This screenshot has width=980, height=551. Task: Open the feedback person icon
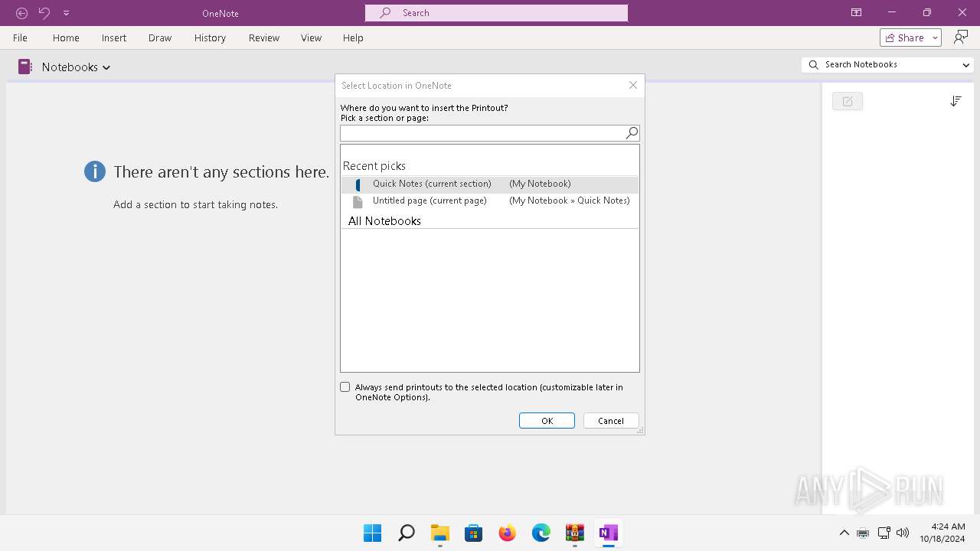pyautogui.click(x=961, y=37)
